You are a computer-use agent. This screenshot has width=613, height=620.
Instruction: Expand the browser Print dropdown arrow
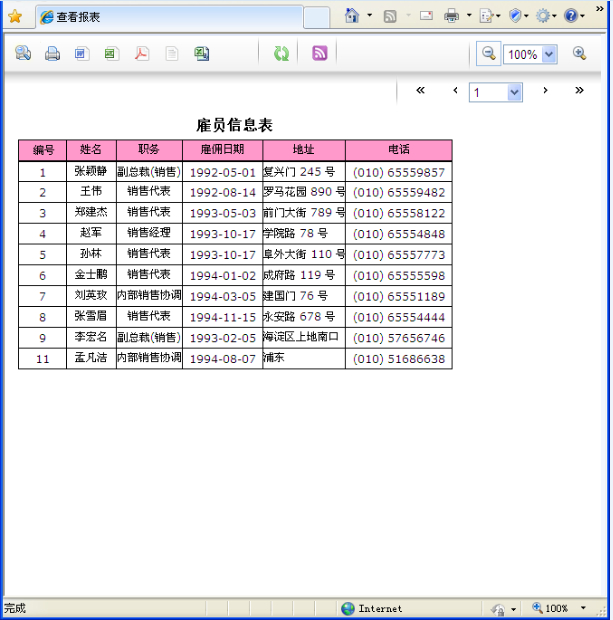(469, 15)
